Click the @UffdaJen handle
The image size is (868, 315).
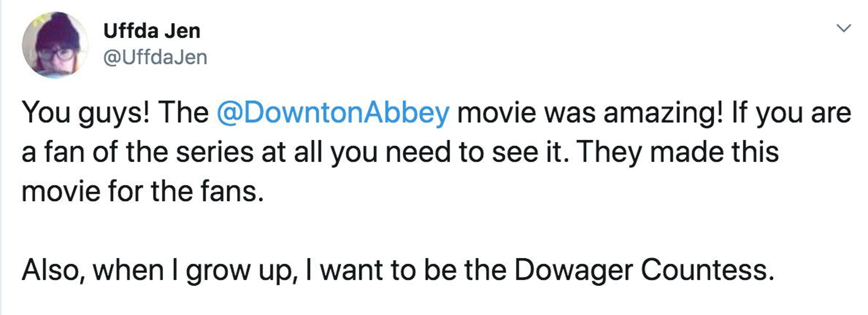155,58
